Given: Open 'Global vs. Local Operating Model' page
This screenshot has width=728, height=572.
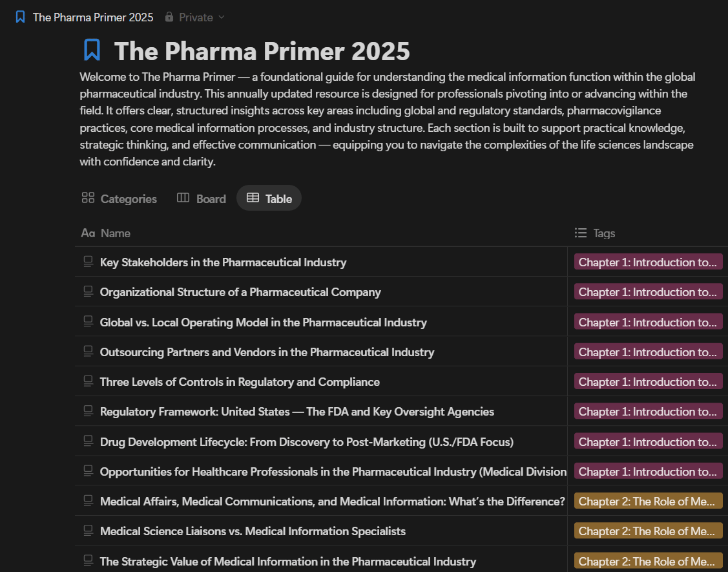Looking at the screenshot, I should pos(263,323).
